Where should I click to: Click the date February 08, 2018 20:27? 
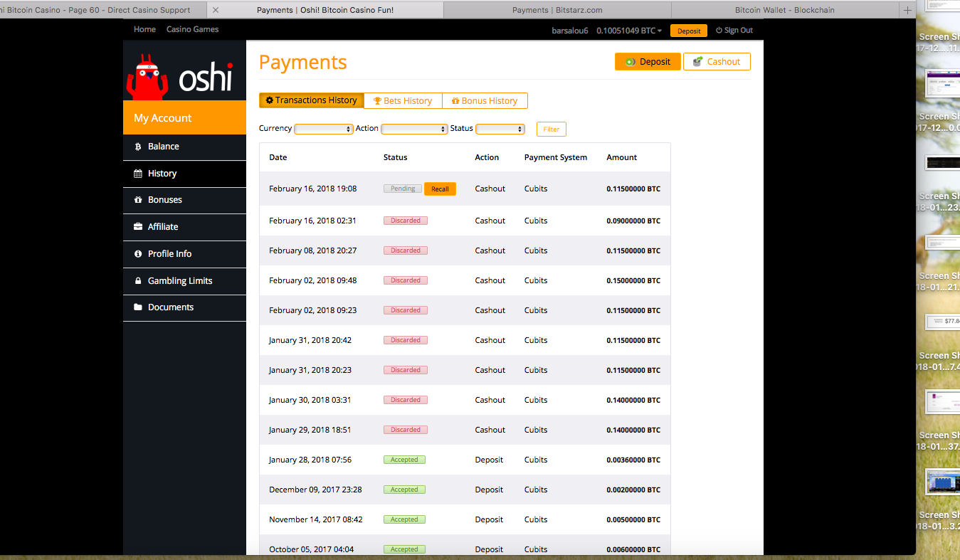coord(313,250)
